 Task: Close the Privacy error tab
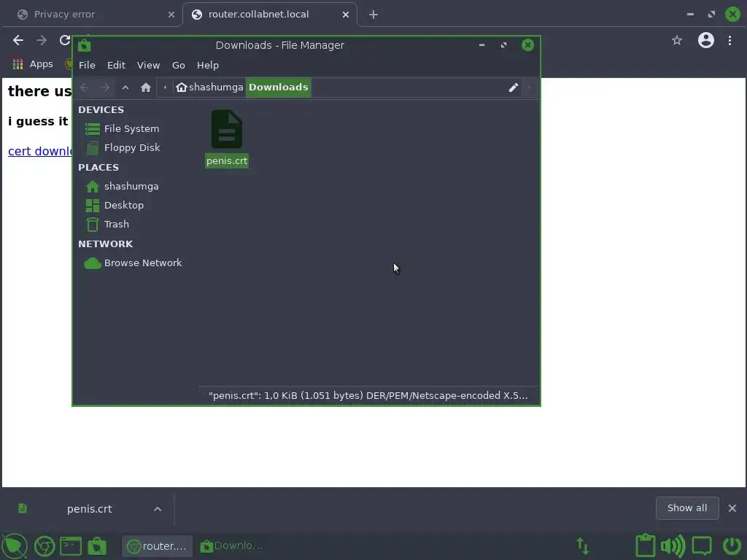tap(171, 15)
